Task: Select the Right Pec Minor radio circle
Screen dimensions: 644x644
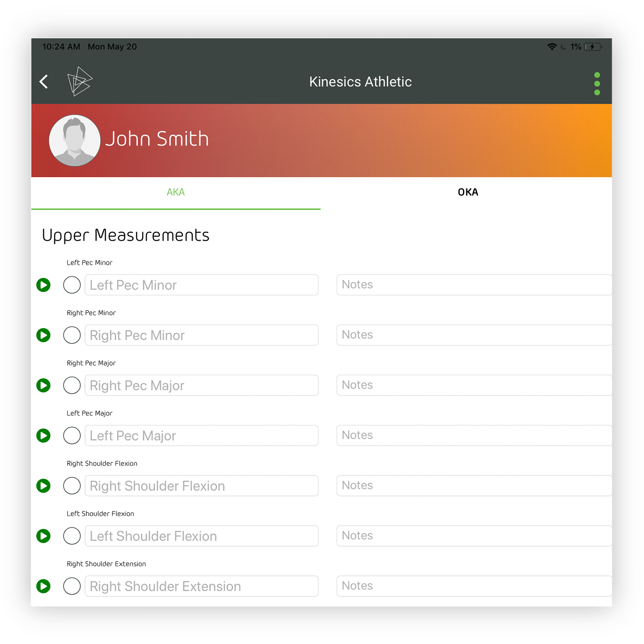Action: pyautogui.click(x=72, y=335)
